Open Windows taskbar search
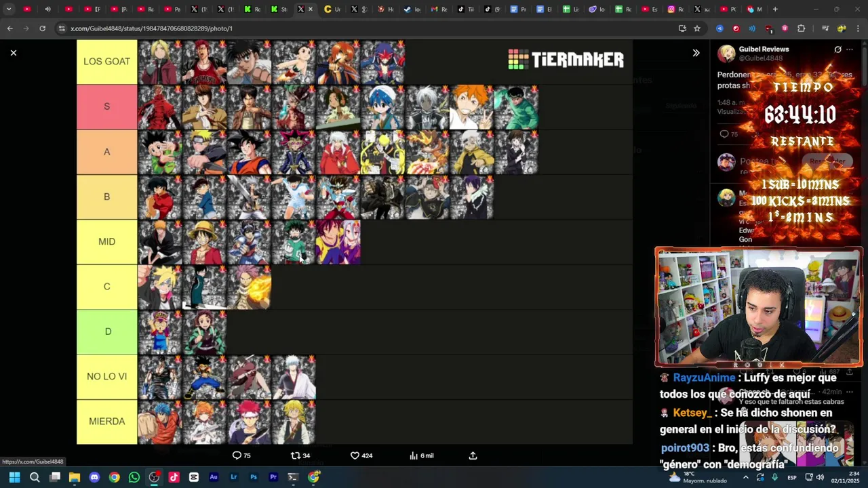Image resolution: width=868 pixels, height=488 pixels. pos(35,477)
